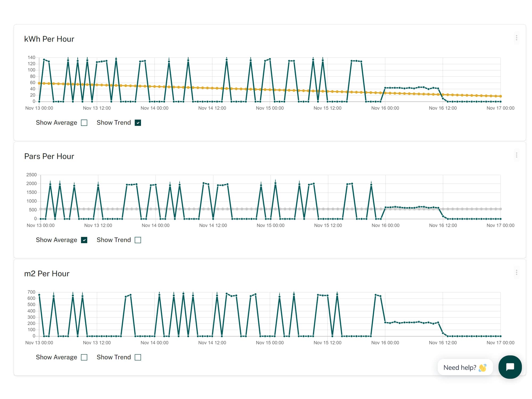Click the Nov 17 00:00 label in m2 chart
The height and width of the screenshot is (399, 532).
click(x=500, y=343)
